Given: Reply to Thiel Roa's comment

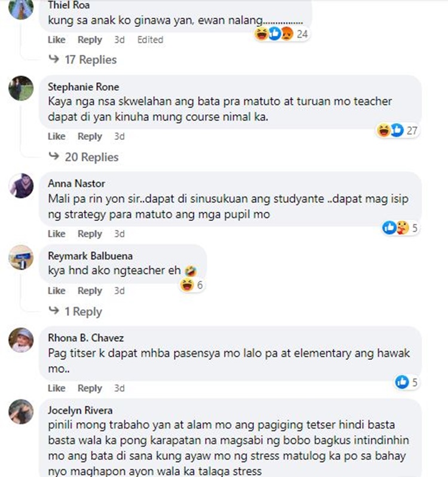Looking at the screenshot, I should (x=90, y=39).
